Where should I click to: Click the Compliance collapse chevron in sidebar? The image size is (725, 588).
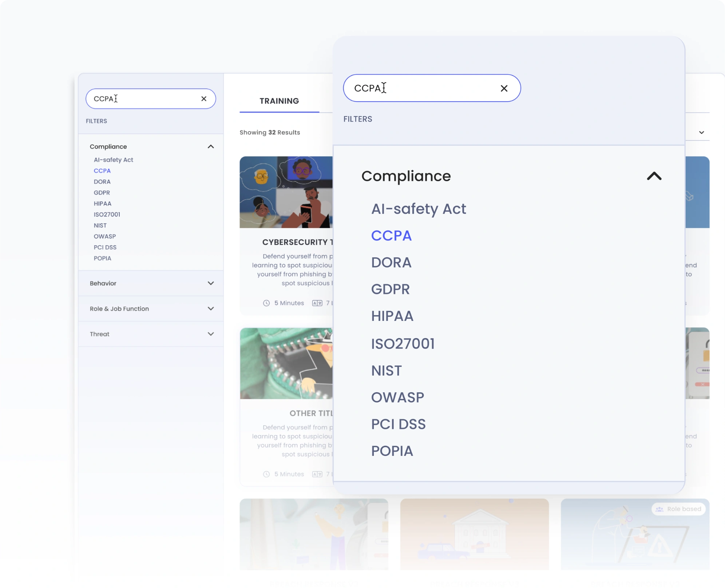pos(211,146)
